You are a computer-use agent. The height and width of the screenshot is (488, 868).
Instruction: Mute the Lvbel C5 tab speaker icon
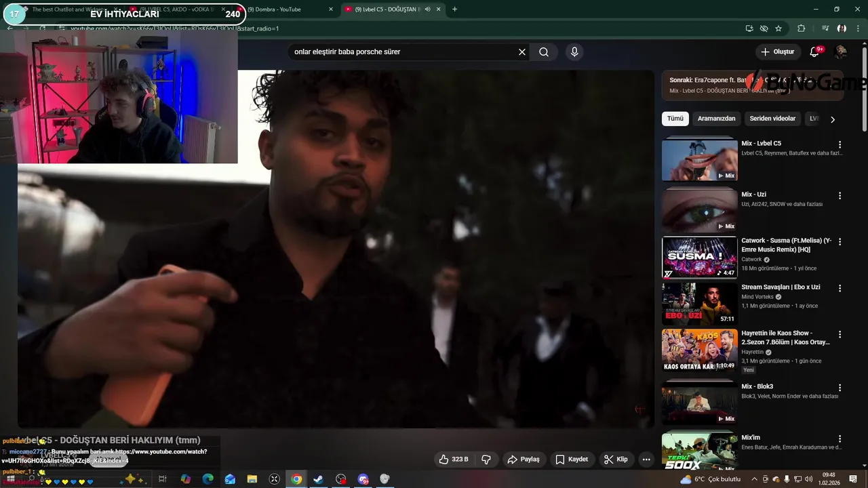[x=428, y=9]
